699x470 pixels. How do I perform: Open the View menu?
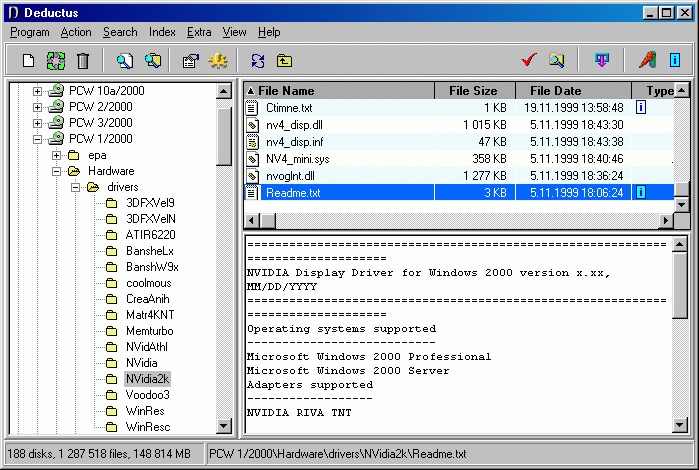point(234,32)
